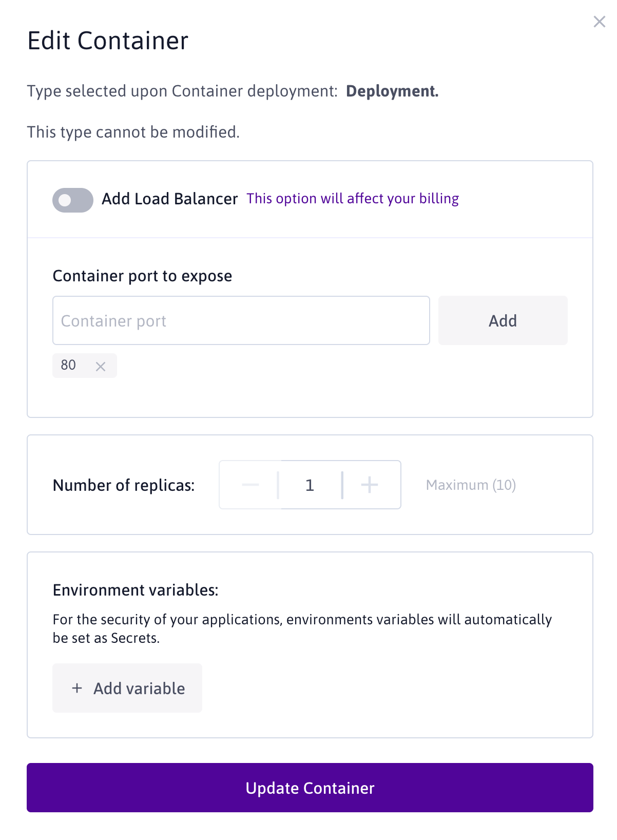Click the Add variable text label
The height and width of the screenshot is (840, 617).
[x=139, y=689]
